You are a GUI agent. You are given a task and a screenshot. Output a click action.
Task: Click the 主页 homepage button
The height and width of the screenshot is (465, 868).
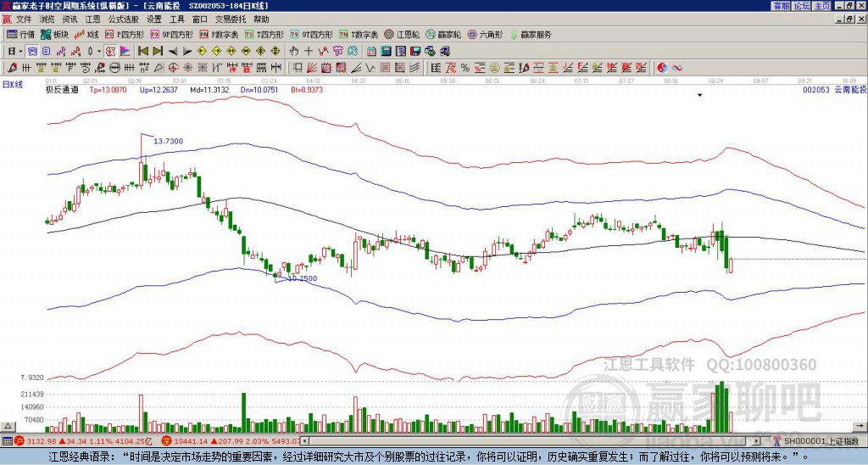tap(822, 6)
